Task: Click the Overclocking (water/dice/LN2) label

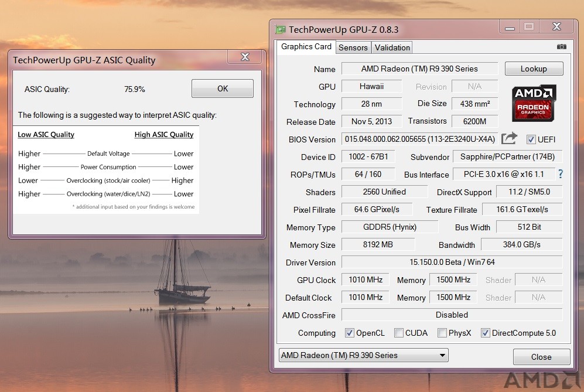Action: [108, 194]
